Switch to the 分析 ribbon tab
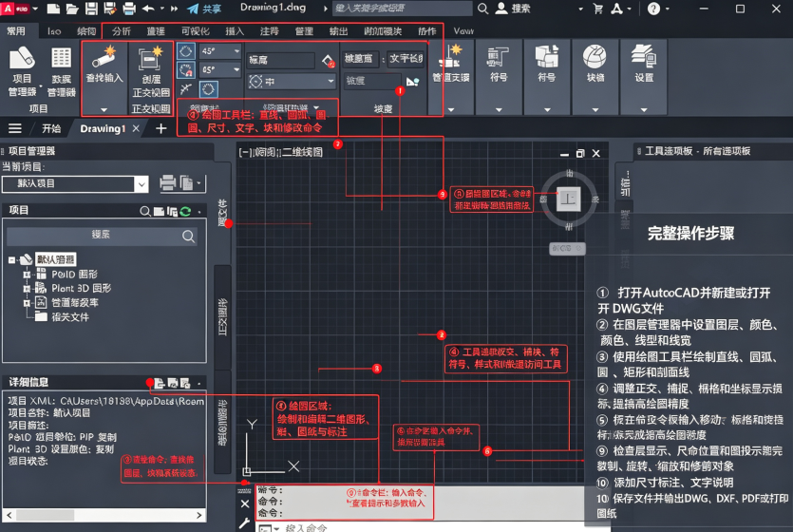Viewport: 793px width, 532px height. [x=122, y=31]
